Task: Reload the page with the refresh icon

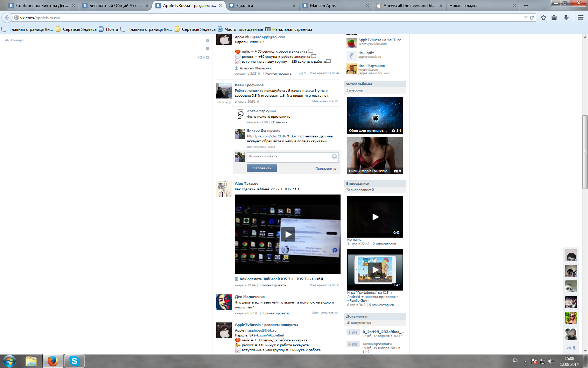Action: [x=532, y=18]
